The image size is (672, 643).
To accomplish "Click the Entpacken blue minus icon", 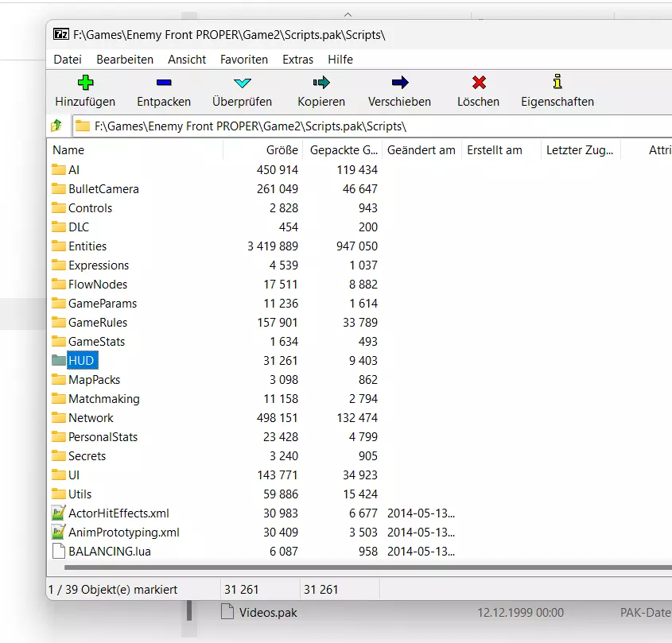I will (164, 82).
